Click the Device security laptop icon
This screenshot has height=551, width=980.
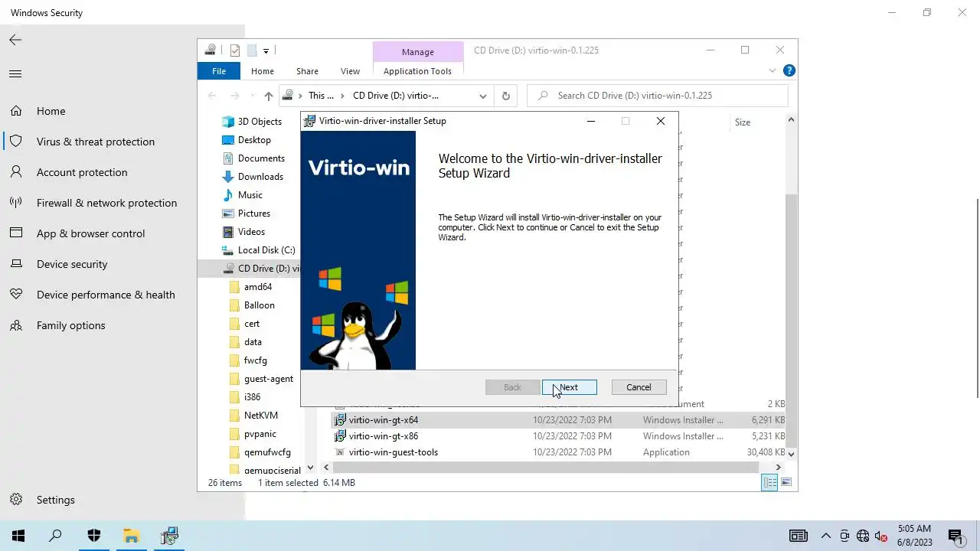16,264
